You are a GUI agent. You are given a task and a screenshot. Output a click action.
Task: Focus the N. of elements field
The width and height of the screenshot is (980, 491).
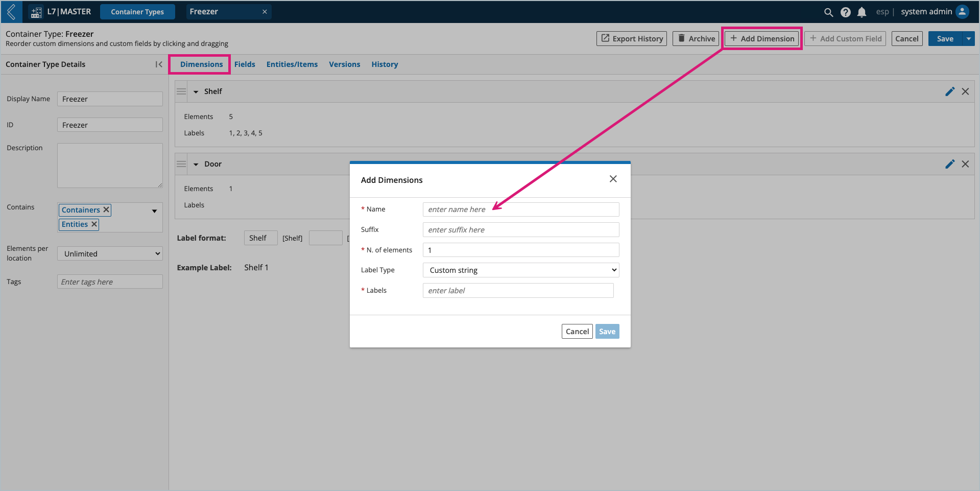[521, 250]
